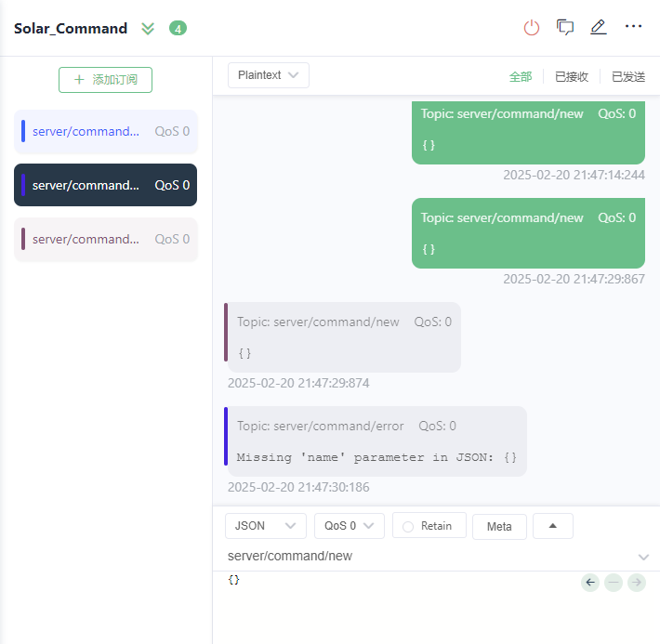
Task: Open the JSON payload type dropdown
Action: (265, 526)
